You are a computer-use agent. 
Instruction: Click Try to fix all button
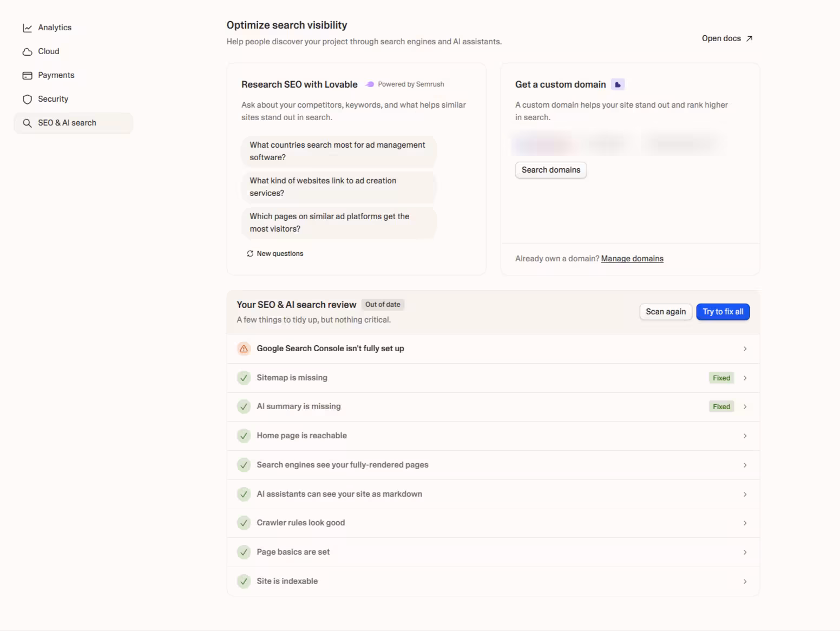coord(723,312)
